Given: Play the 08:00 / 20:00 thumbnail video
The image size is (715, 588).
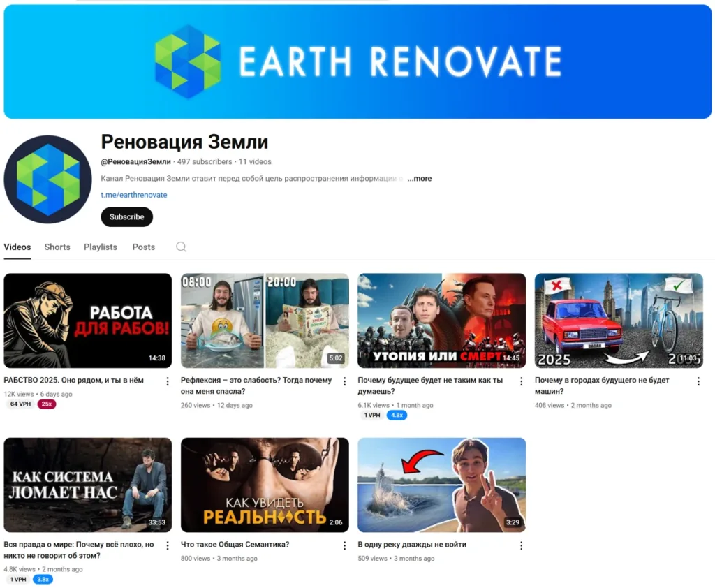Looking at the screenshot, I should point(265,321).
